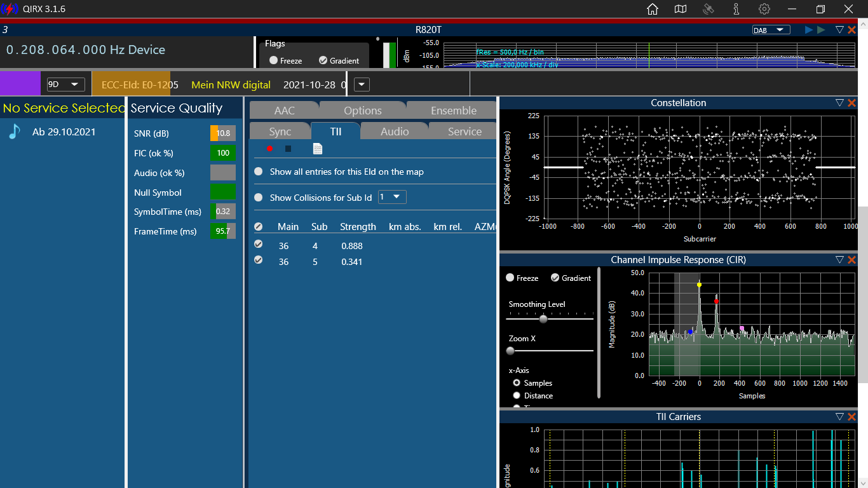
Task: Enable Show all entries for this EId
Action: tap(259, 172)
